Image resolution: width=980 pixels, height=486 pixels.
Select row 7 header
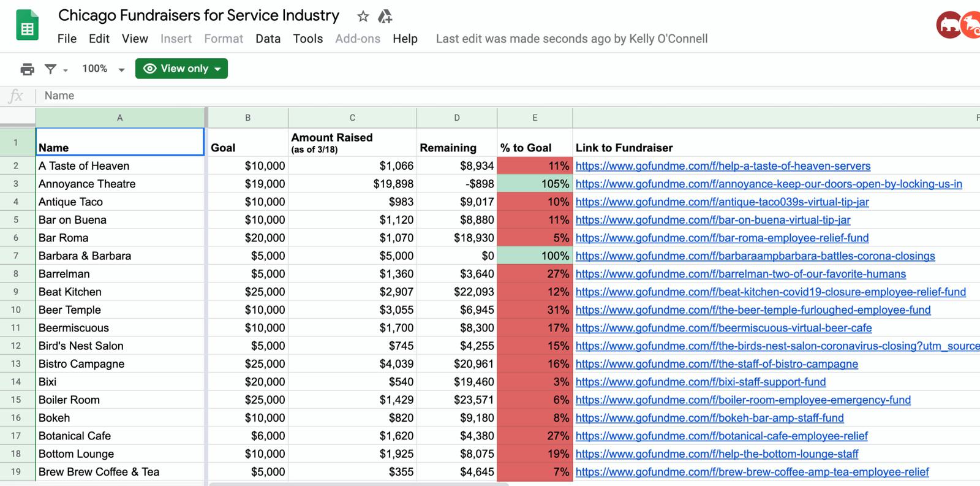pyautogui.click(x=16, y=256)
